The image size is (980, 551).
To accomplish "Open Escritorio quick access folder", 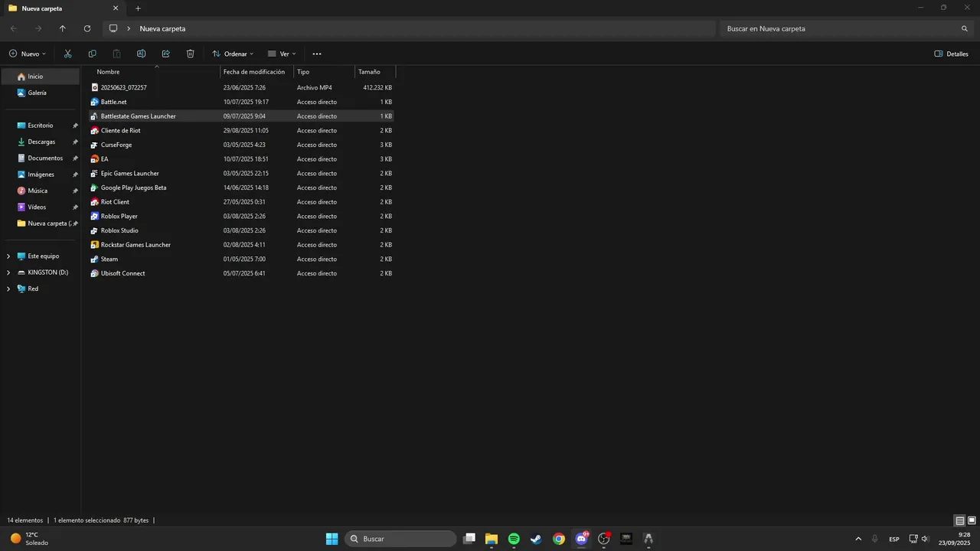I will click(x=41, y=126).
